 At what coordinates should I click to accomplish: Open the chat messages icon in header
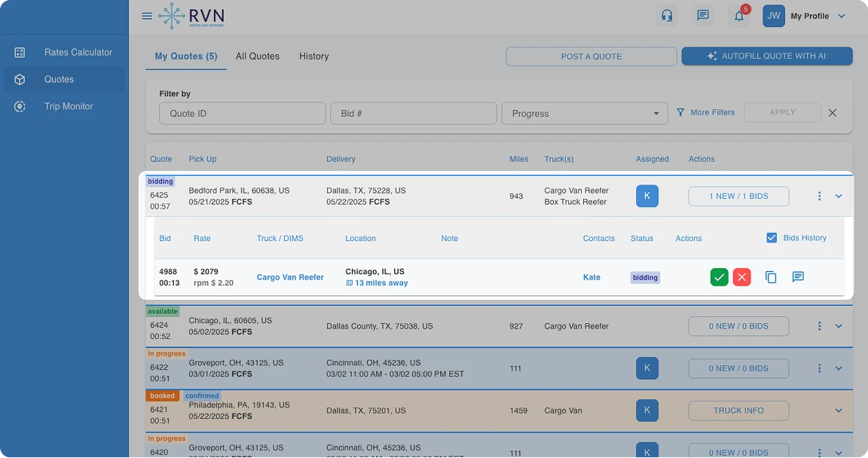(x=703, y=16)
